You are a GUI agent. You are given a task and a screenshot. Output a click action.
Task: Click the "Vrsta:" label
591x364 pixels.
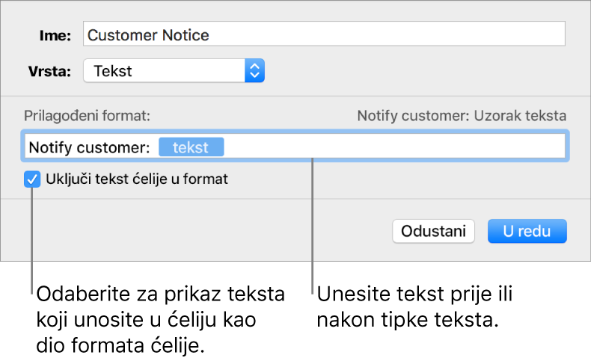coord(49,72)
